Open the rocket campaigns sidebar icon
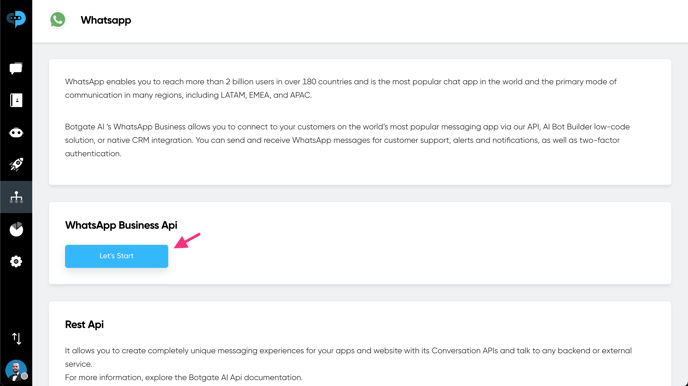 (16, 164)
